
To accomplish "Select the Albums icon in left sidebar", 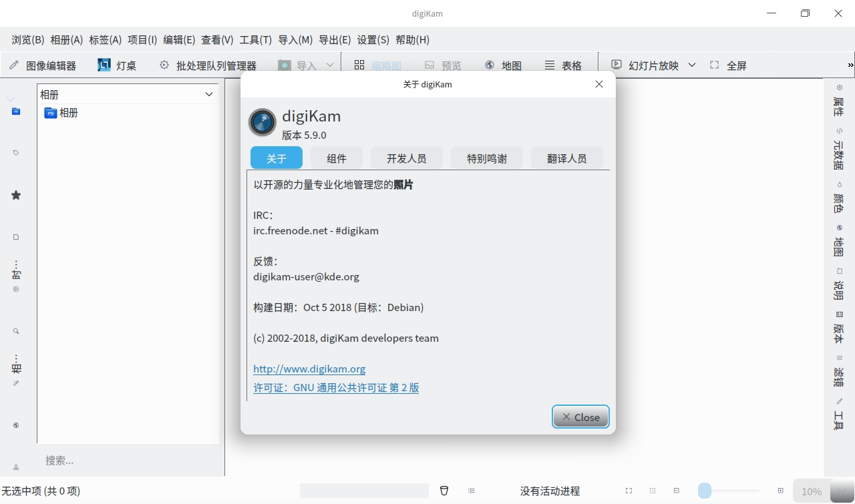I will pyautogui.click(x=16, y=111).
